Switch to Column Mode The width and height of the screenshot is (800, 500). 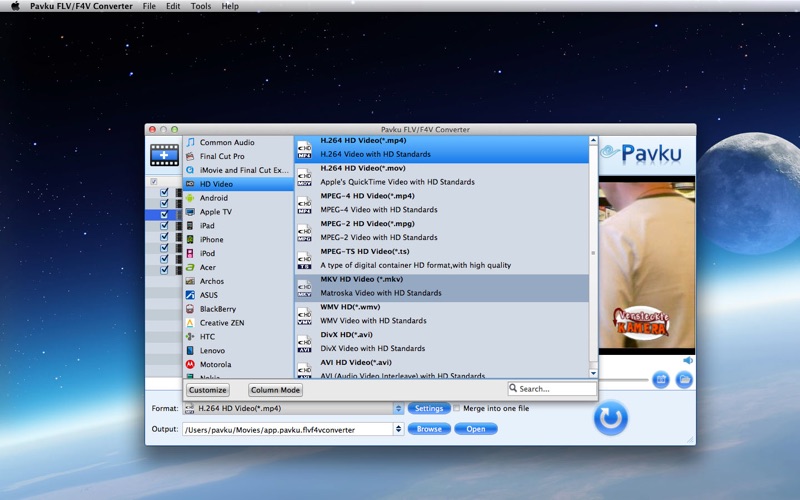(276, 390)
